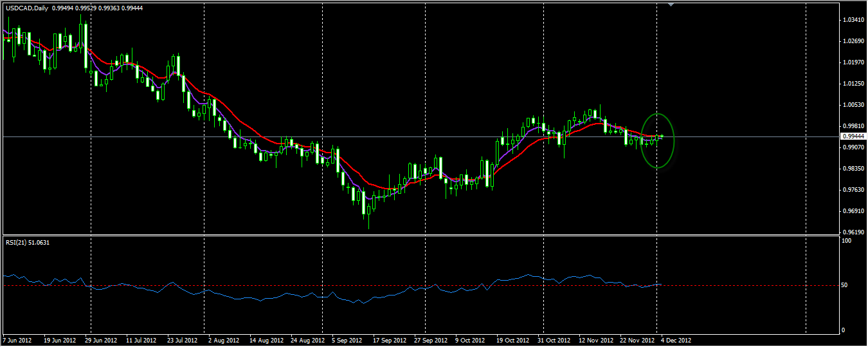Click the RSI scale value 100
This screenshot has height=347, width=868.
coord(847,241)
